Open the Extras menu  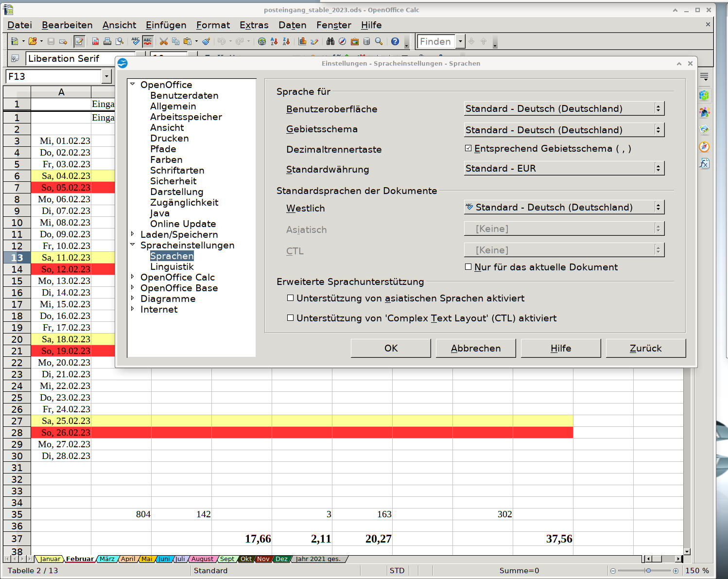[254, 25]
